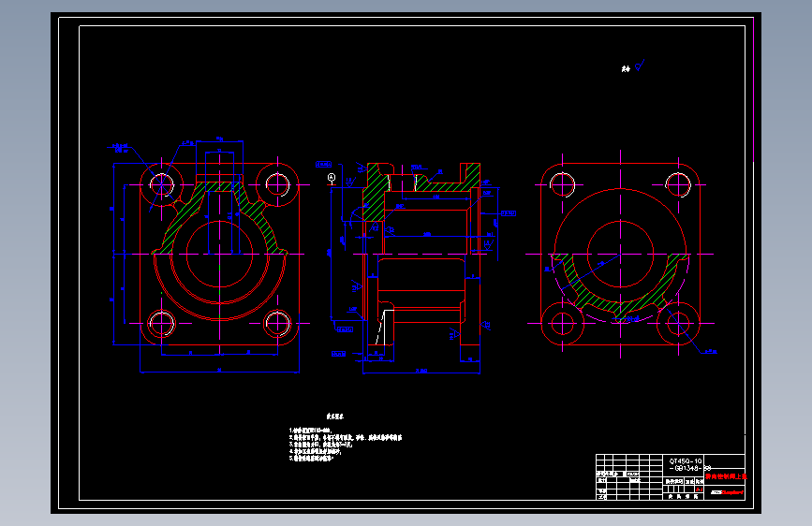Select technical note numbered 5
This screenshot has height=526, width=812.
pos(311,459)
